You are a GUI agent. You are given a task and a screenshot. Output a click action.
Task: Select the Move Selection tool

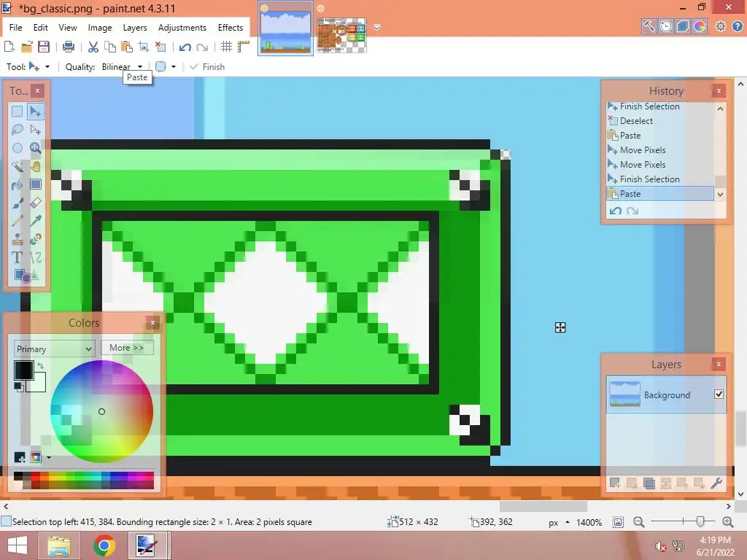coord(35,130)
